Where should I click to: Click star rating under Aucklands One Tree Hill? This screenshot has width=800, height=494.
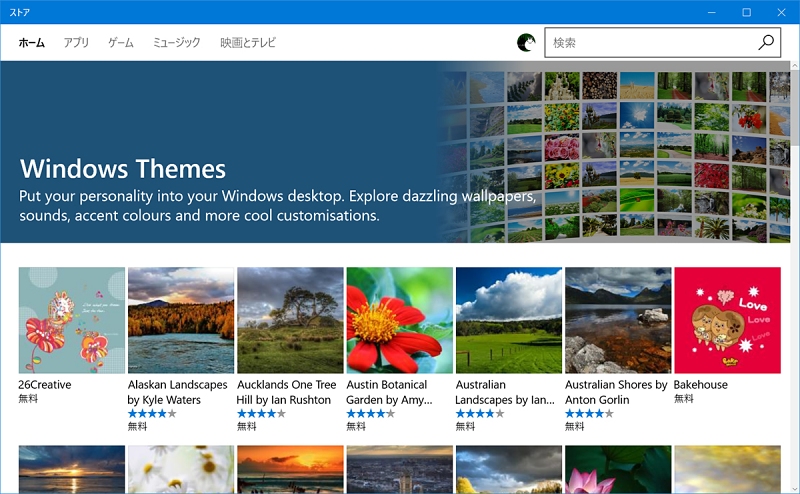(x=261, y=413)
